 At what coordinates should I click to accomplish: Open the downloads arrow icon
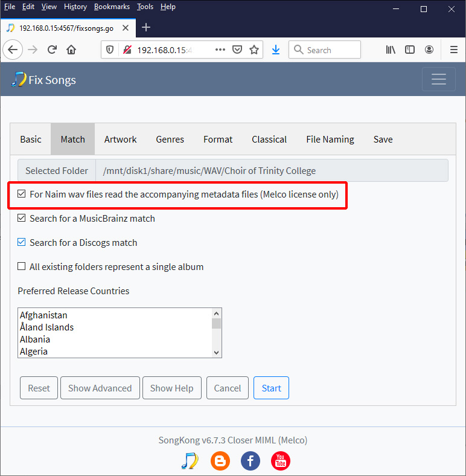[276, 50]
